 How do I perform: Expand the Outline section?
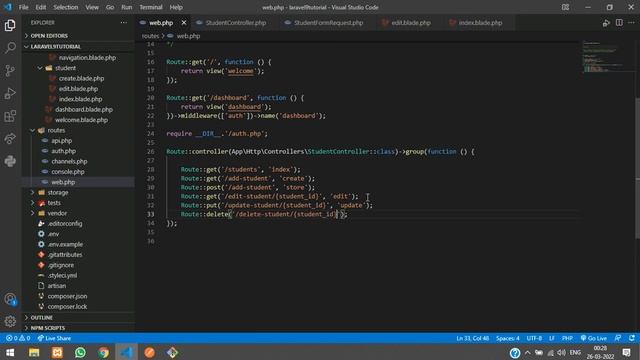(41, 318)
